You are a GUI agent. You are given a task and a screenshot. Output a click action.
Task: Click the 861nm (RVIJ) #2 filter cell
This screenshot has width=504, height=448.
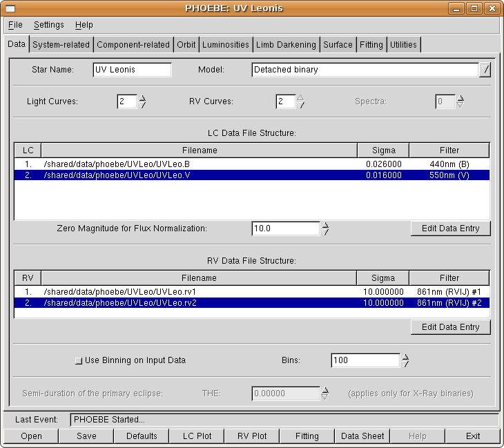coord(449,303)
